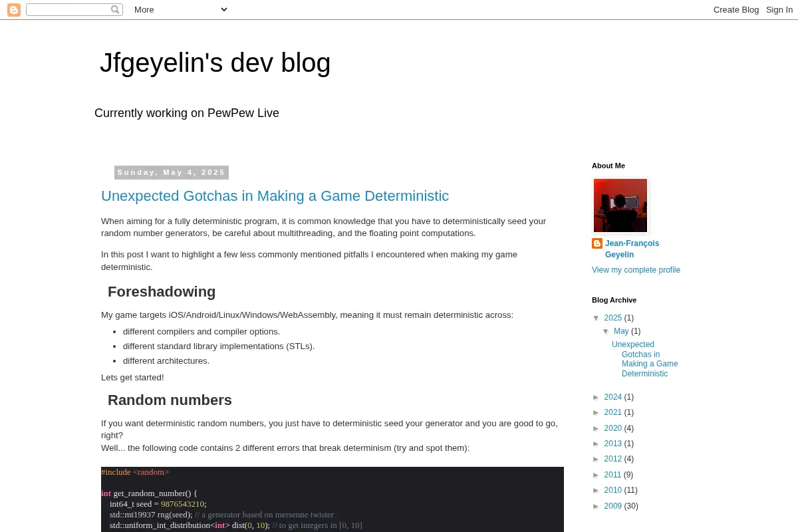This screenshot has height=532, width=798.
Task: Expand the 2020 archive triangle
Action: click(597, 428)
